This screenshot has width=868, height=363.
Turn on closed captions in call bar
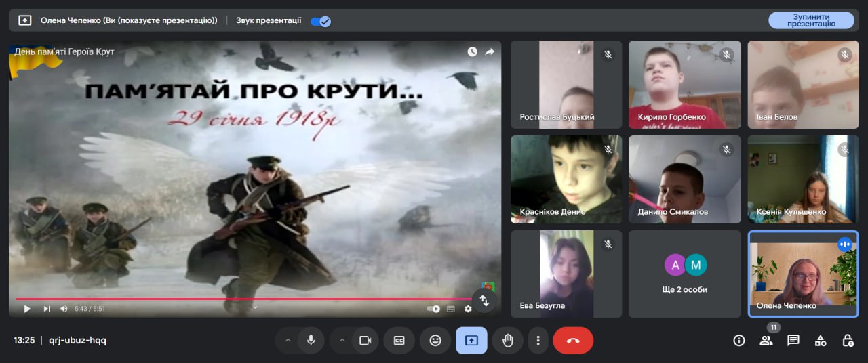tap(399, 341)
